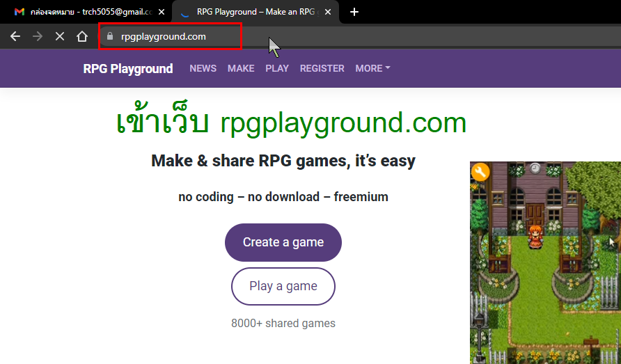
Task: Click the padlock site security icon
Action: (x=110, y=36)
